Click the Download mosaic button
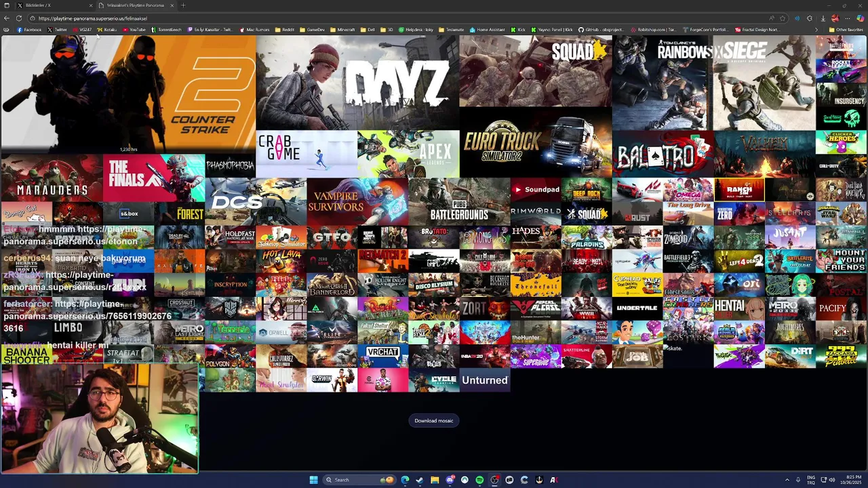Screen dimensions: 868x488 coord(434,420)
